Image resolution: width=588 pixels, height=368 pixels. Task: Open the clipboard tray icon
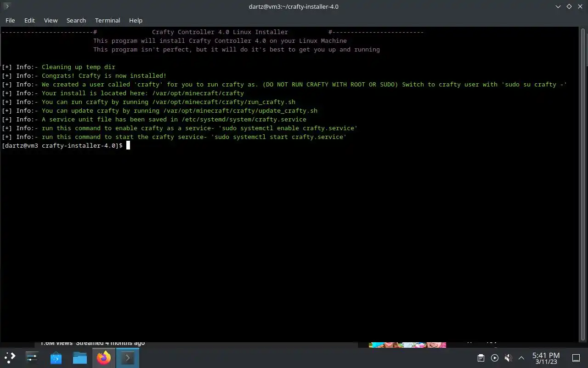481,358
